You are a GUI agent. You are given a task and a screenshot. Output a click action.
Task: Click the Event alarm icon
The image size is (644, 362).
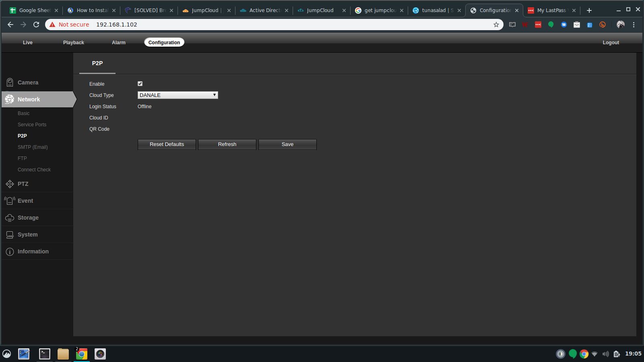[x=10, y=201]
